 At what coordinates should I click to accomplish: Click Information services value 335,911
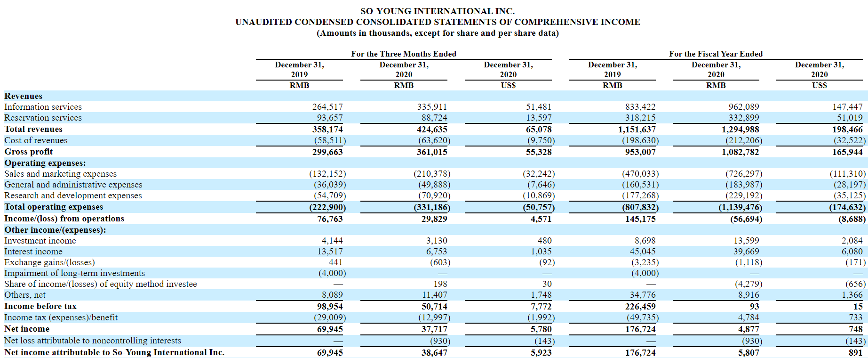coord(432,107)
